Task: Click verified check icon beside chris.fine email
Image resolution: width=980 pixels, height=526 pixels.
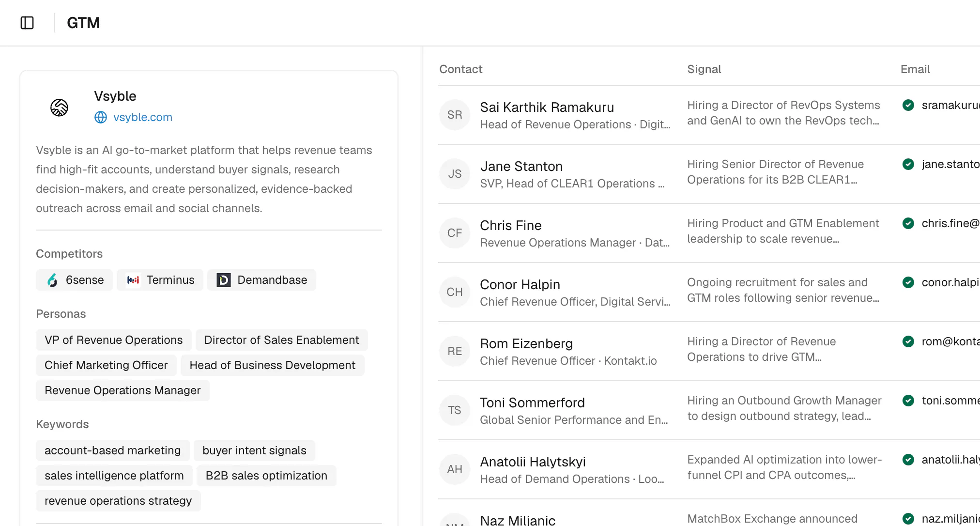Action: [908, 223]
